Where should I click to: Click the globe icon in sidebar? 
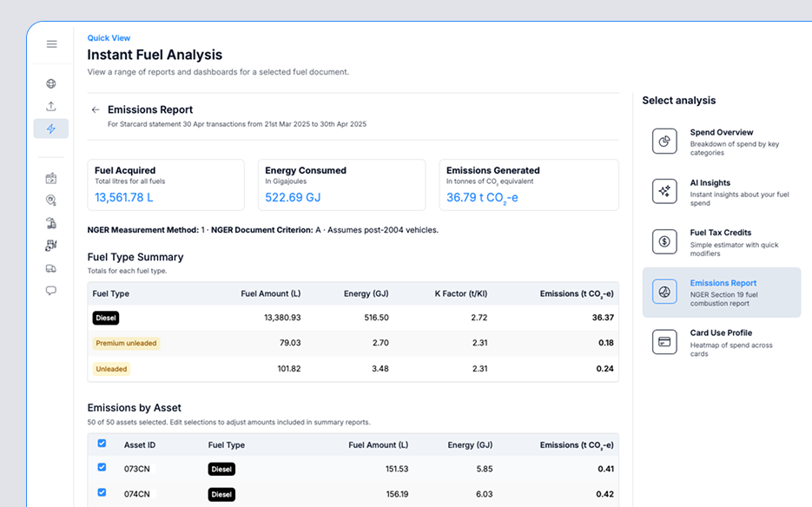(51, 84)
